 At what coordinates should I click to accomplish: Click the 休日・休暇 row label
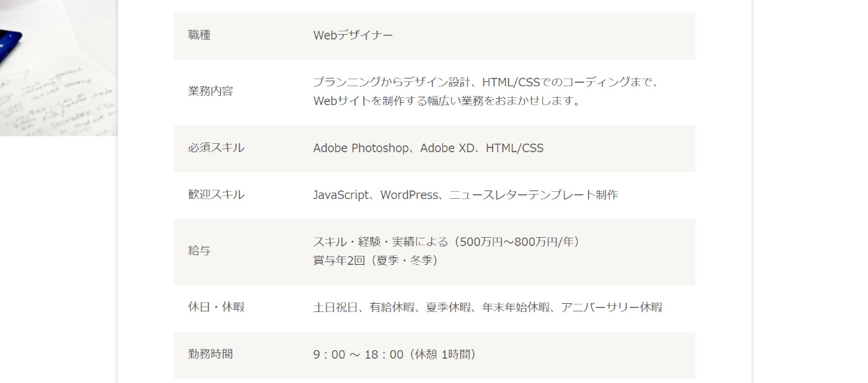[216, 307]
